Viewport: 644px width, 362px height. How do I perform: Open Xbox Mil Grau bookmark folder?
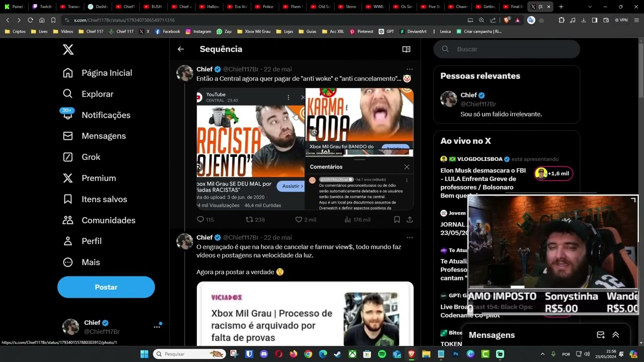coord(254,31)
